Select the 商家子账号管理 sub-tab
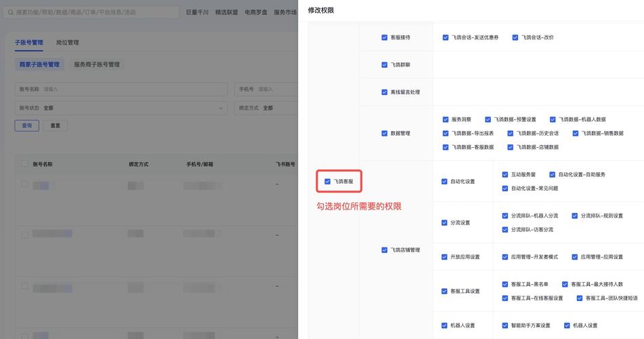 39,64
